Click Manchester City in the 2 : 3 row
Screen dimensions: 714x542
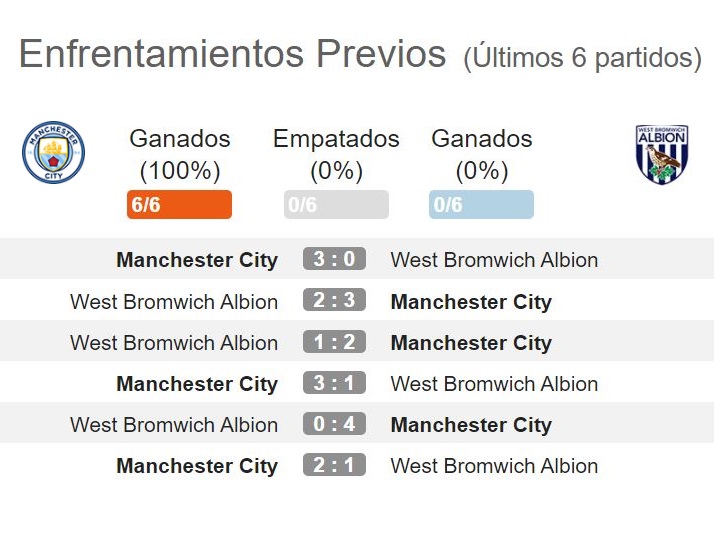tap(471, 302)
